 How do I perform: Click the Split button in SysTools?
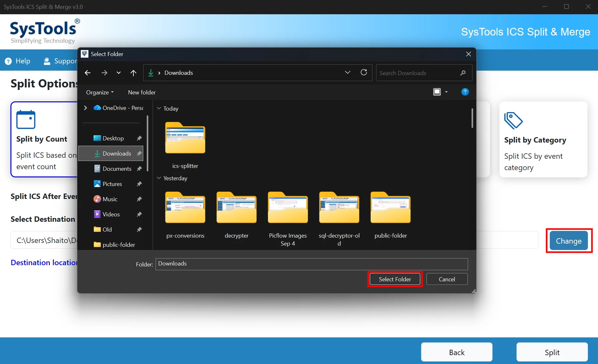[552, 352]
